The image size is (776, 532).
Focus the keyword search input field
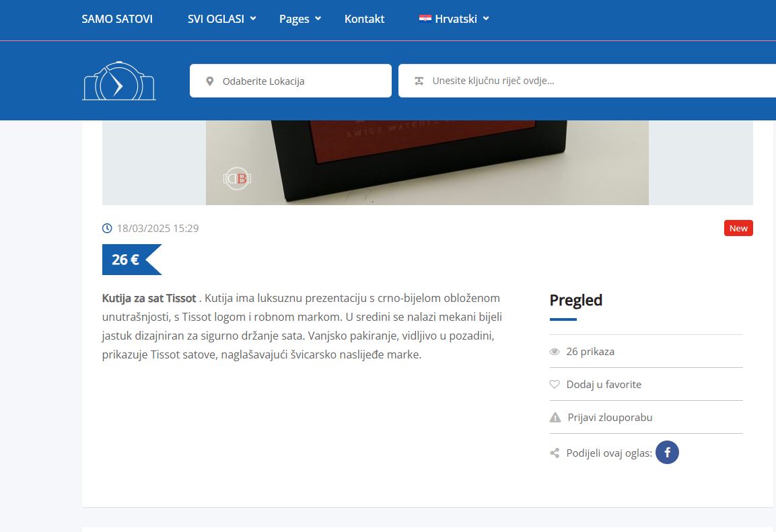pyautogui.click(x=587, y=81)
